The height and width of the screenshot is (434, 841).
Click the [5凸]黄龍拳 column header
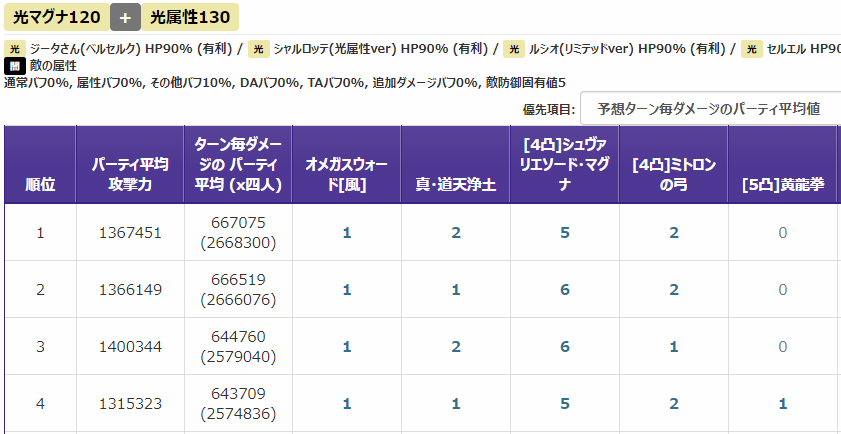pos(783,165)
